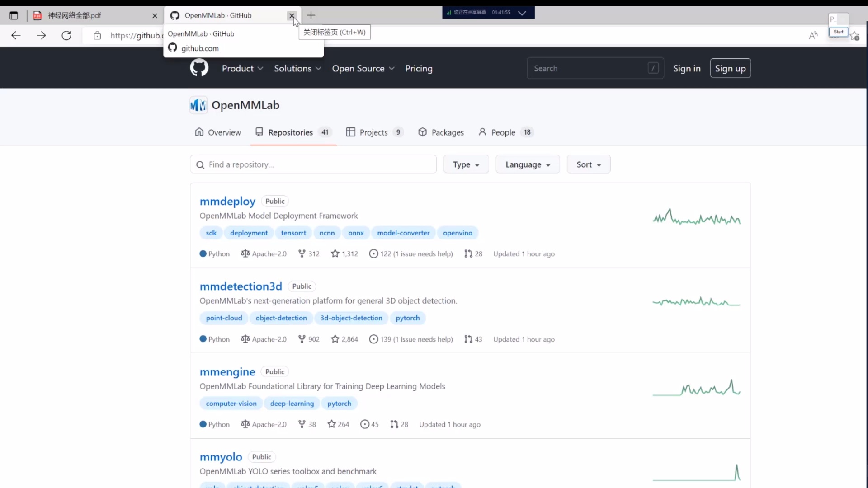Click mmengine pull requests icon
The width and height of the screenshot is (868, 488).
(x=394, y=424)
